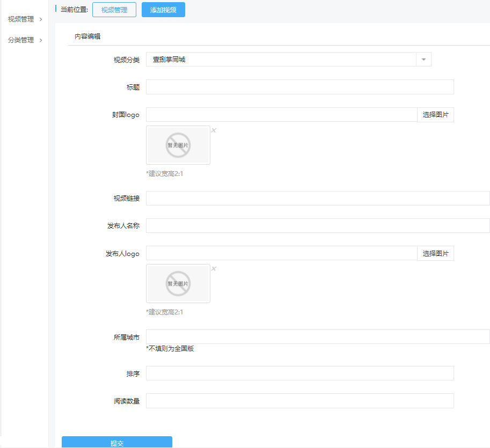Image resolution: width=490 pixels, height=448 pixels.
Task: Click the 视频管理 breadcrumb button
Action: tap(114, 10)
